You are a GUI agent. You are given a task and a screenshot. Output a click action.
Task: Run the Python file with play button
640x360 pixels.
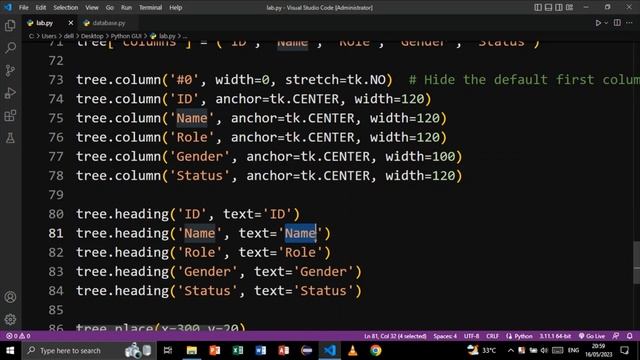coord(598,23)
